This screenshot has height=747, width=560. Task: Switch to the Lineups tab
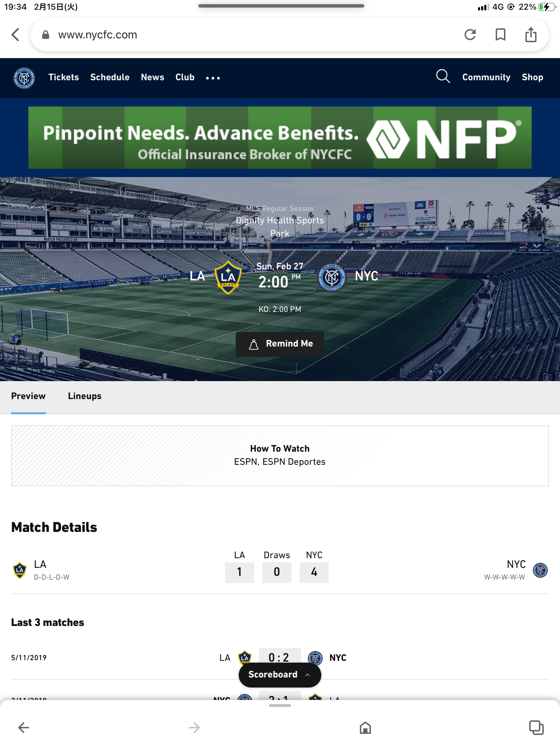click(85, 396)
